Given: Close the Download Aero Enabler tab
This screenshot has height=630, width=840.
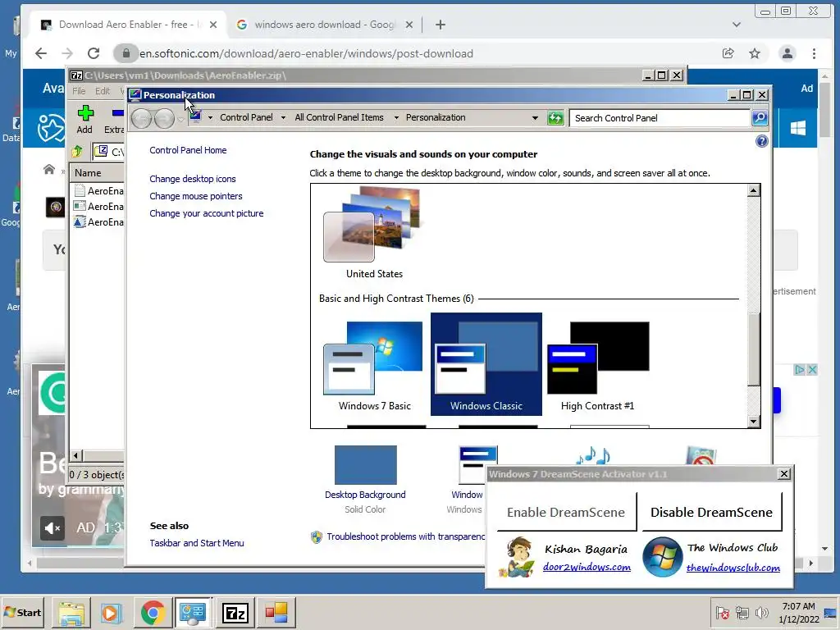Looking at the screenshot, I should [213, 25].
